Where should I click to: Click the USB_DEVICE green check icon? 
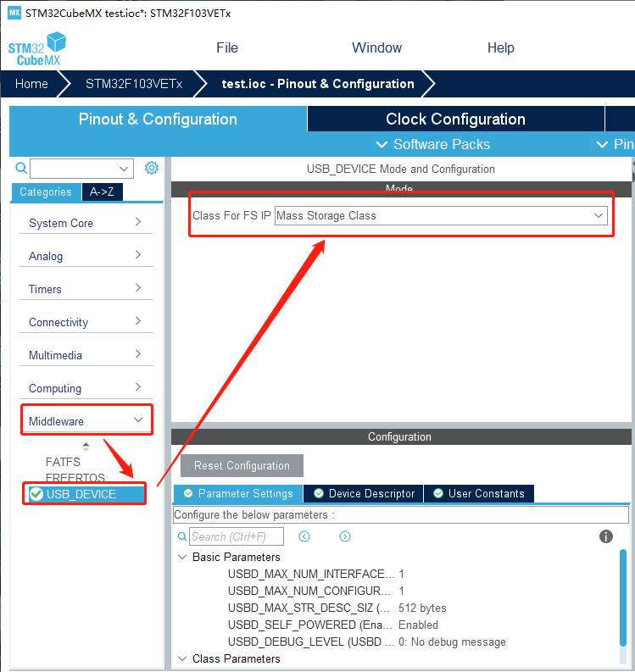[x=36, y=494]
